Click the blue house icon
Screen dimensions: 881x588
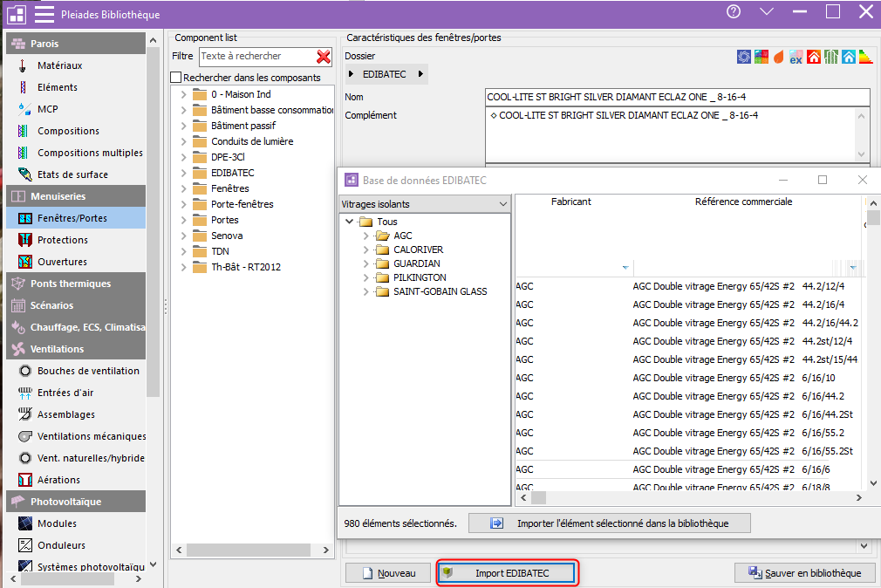[847, 58]
